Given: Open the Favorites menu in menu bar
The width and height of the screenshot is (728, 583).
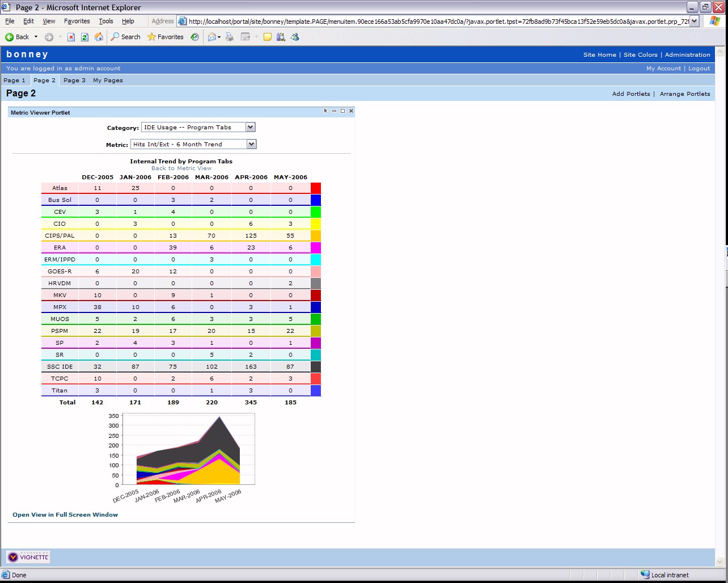Looking at the screenshot, I should (77, 21).
